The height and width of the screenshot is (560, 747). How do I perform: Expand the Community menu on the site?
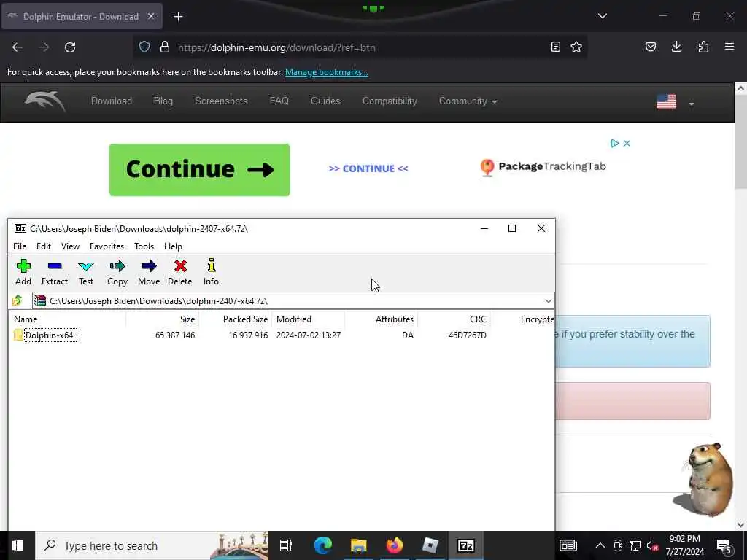click(x=468, y=101)
